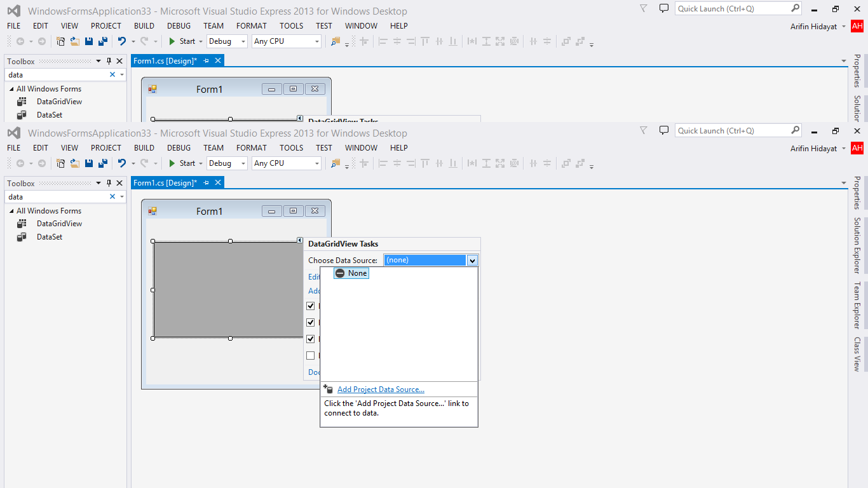Viewport: 868px width, 488px height.
Task: Open the Class View side tab
Action: pyautogui.click(x=857, y=354)
